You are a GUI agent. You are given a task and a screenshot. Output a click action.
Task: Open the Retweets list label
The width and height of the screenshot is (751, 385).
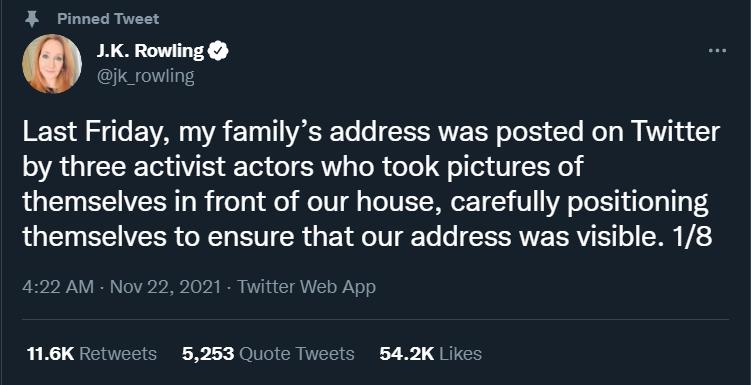[x=117, y=354]
